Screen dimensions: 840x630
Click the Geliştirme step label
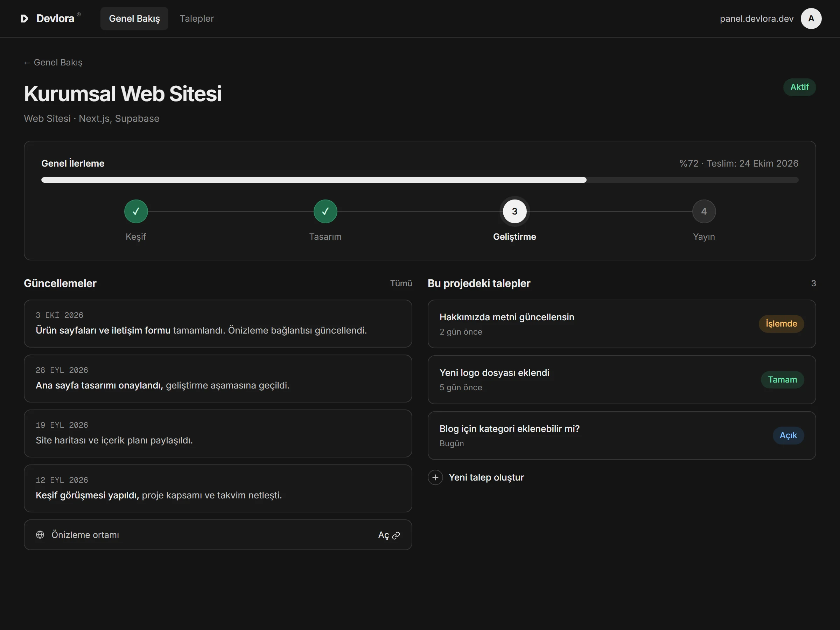[514, 237]
